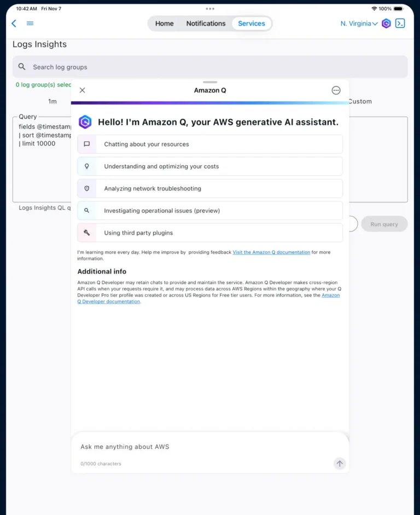The width and height of the screenshot is (420, 515).
Task: Click the search magnifier icon in log groups
Action: [x=22, y=67]
